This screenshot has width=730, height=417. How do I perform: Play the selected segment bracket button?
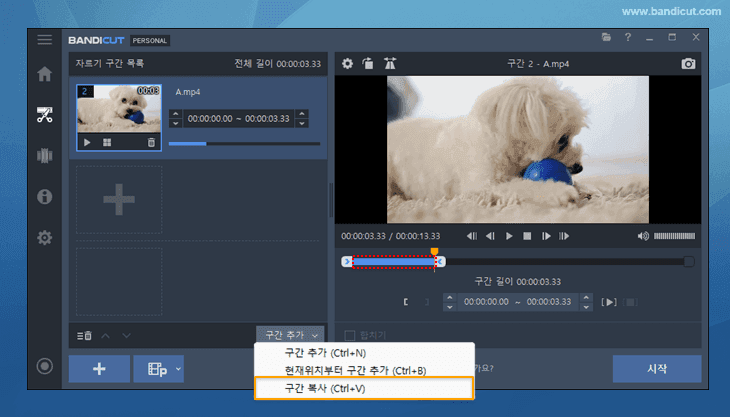tap(609, 302)
